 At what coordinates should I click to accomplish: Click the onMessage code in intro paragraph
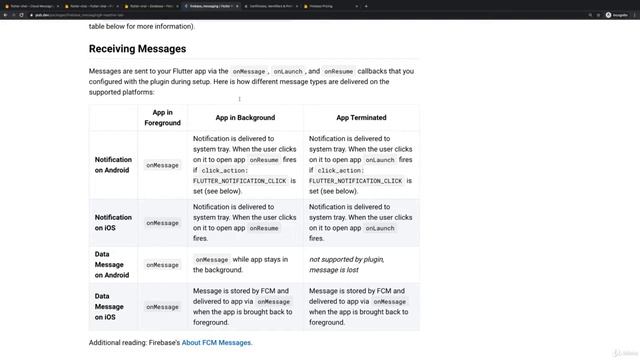pos(249,71)
